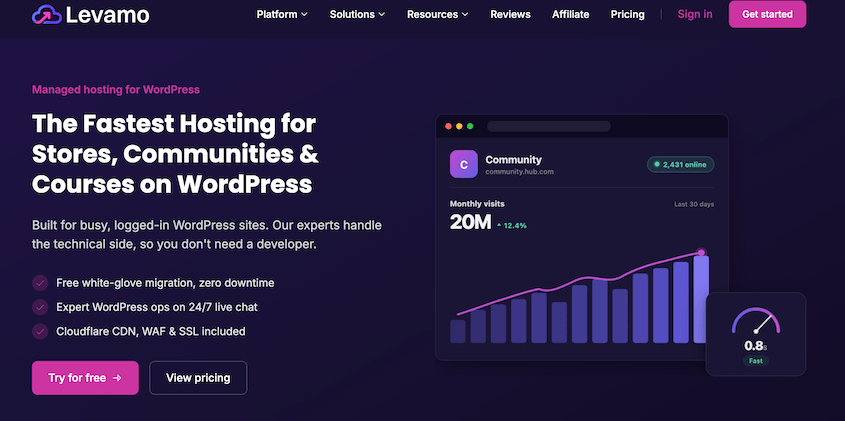Click the green dot in mock browser
845x421 pixels.
pos(470,126)
